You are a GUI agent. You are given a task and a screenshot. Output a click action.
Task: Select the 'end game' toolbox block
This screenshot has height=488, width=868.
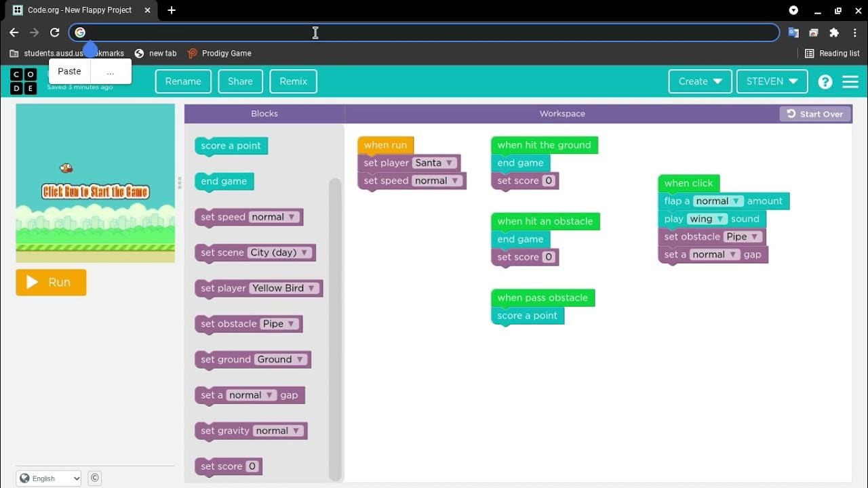coord(224,181)
